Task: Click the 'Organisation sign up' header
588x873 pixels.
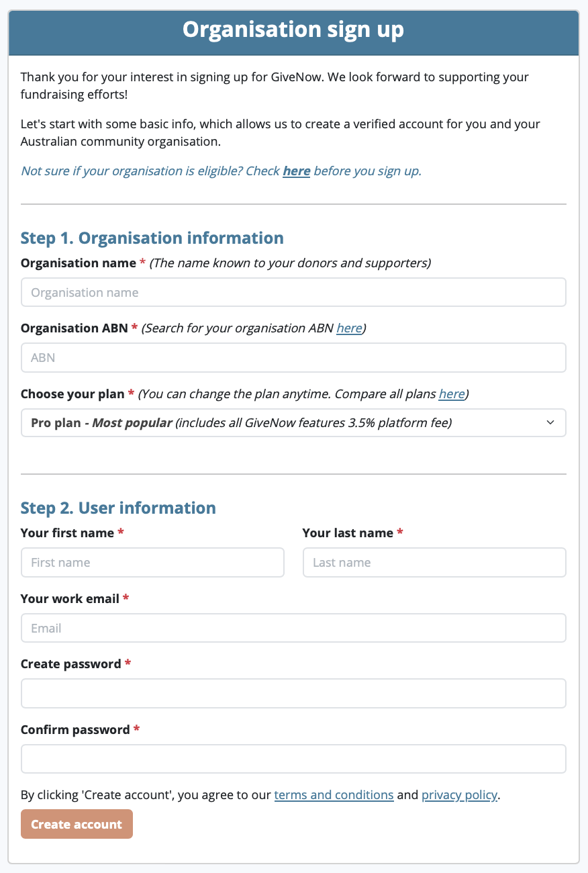Action: coord(293,30)
